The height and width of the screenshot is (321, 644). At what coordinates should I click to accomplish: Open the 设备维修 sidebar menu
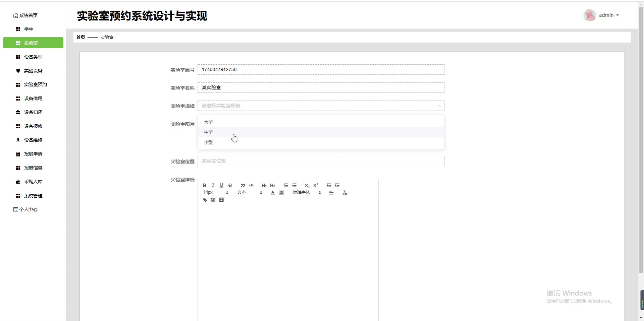point(33,140)
